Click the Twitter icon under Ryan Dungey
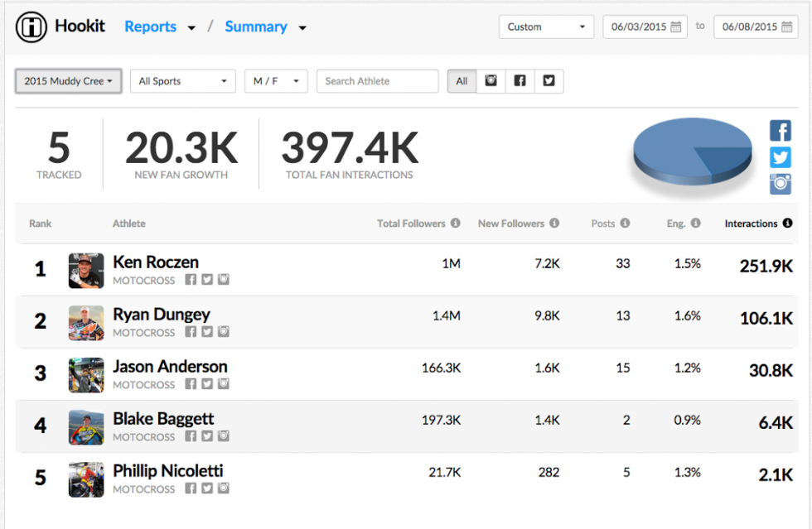This screenshot has height=529, width=812. (x=206, y=331)
